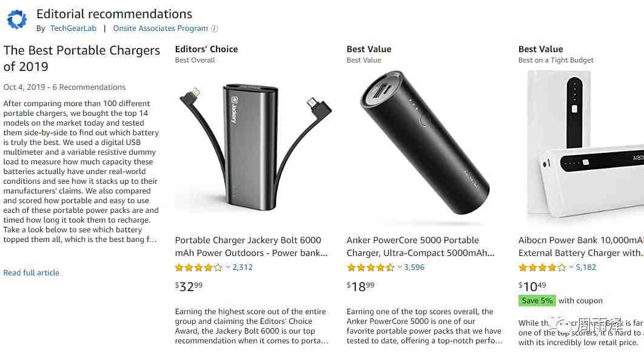This screenshot has height=353, width=644.
Task: Click the Anker PowerCore star rating icons
Action: click(x=371, y=267)
